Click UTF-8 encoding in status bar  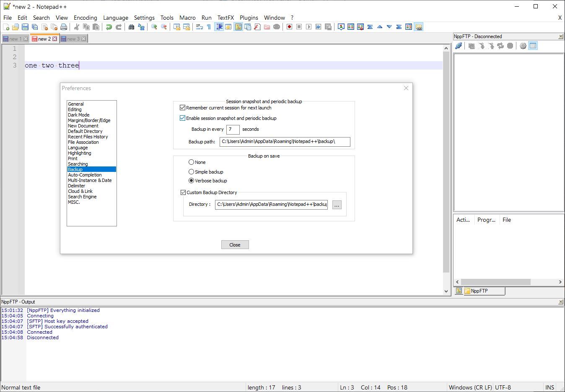coord(503,387)
